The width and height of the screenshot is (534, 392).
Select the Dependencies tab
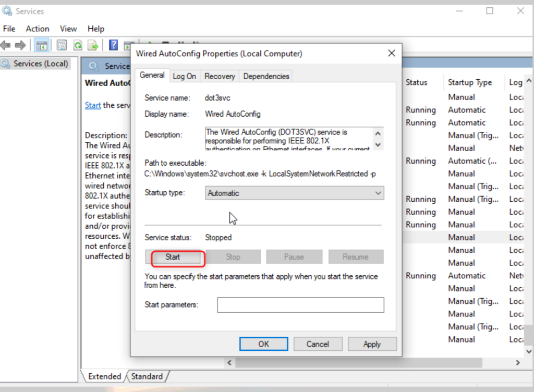[266, 76]
